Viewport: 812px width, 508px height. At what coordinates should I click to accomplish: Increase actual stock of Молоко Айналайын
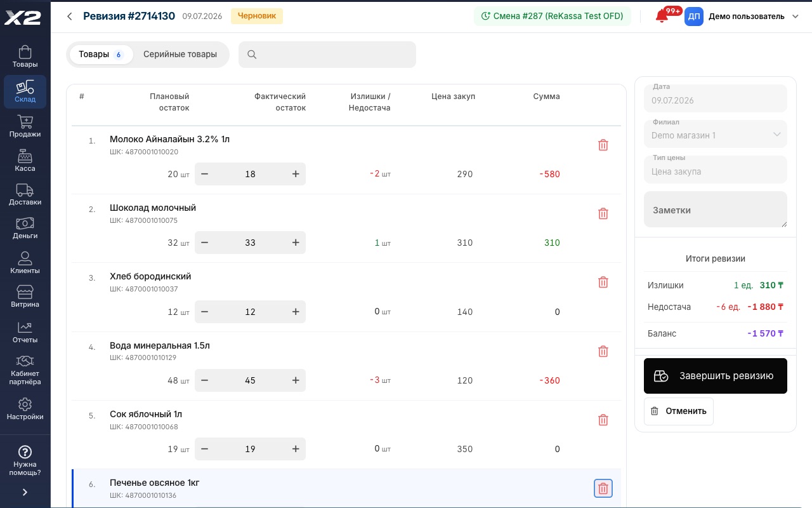(296, 174)
